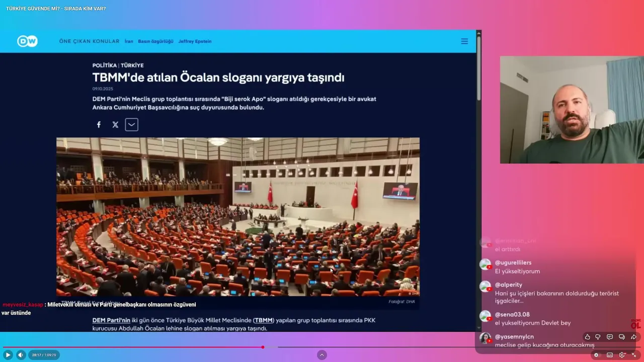Click chat message 'el yukseltiyorum Devlet bey'

[x=533, y=323]
